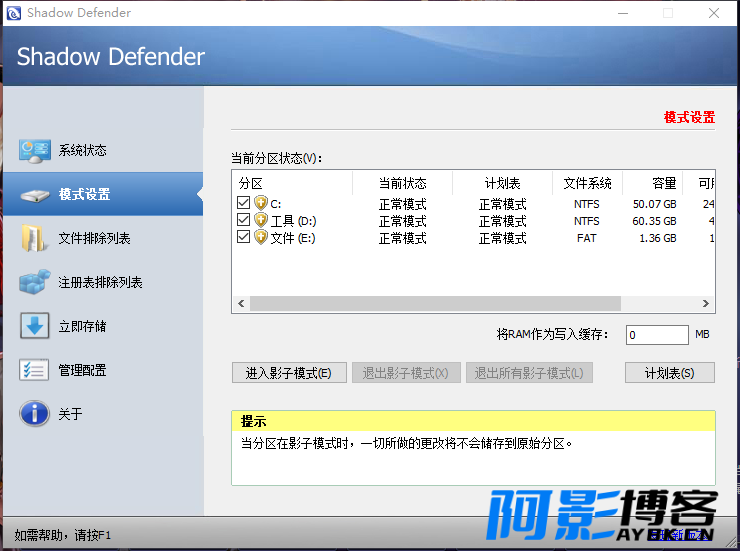Click the shield icon for 文件 (E:)

(261, 237)
